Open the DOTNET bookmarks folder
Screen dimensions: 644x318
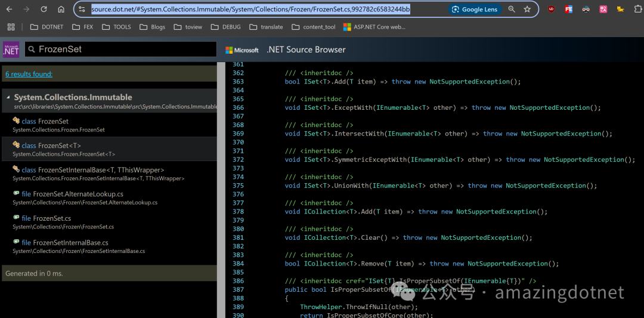[x=47, y=27]
